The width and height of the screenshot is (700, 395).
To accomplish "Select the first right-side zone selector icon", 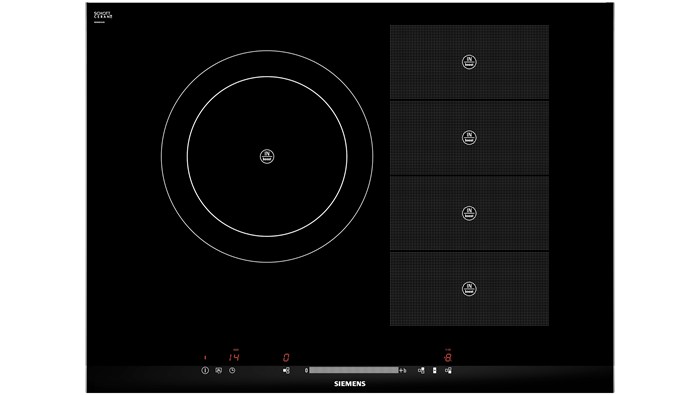I will click(x=421, y=370).
